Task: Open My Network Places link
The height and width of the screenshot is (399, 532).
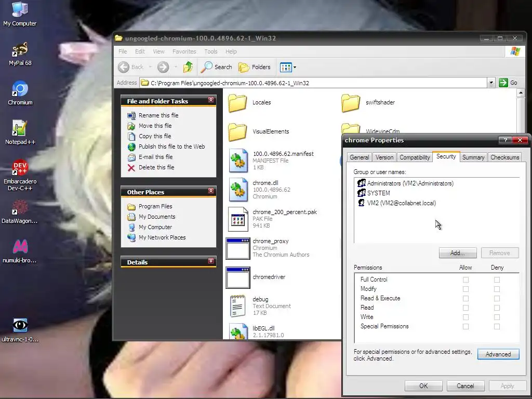Action: (162, 237)
